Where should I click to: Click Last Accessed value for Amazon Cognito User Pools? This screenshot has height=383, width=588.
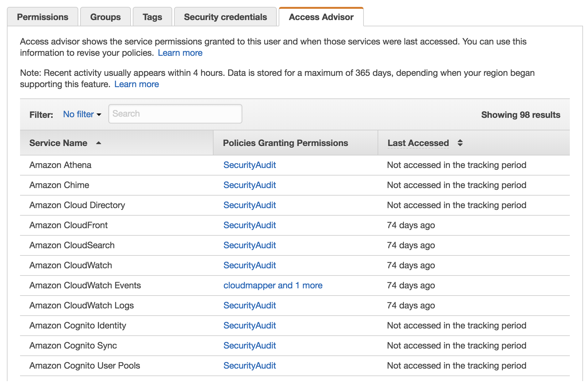(456, 366)
